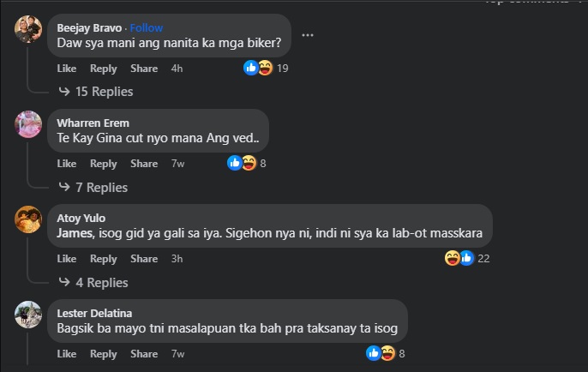This screenshot has width=588, height=372.
Task: Share Atoy Yulo's comment
Action: 144,259
